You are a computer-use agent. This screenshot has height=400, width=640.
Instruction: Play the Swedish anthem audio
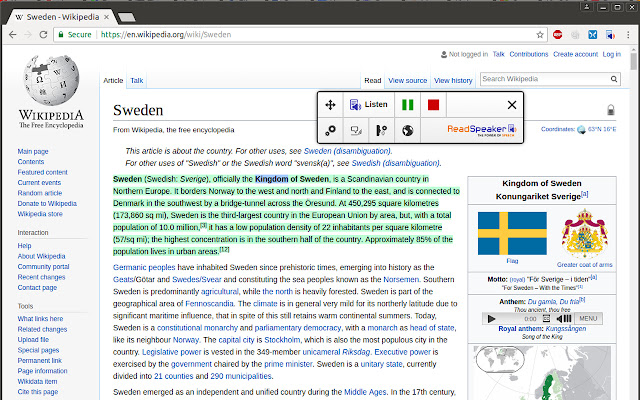pos(491,318)
